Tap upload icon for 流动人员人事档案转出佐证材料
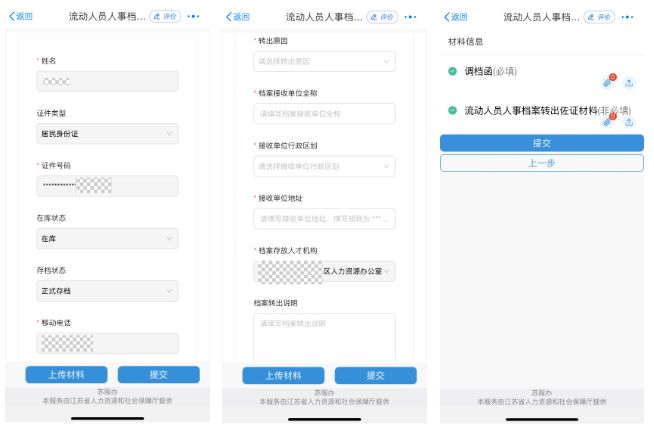This screenshot has height=441, width=654. (x=629, y=122)
